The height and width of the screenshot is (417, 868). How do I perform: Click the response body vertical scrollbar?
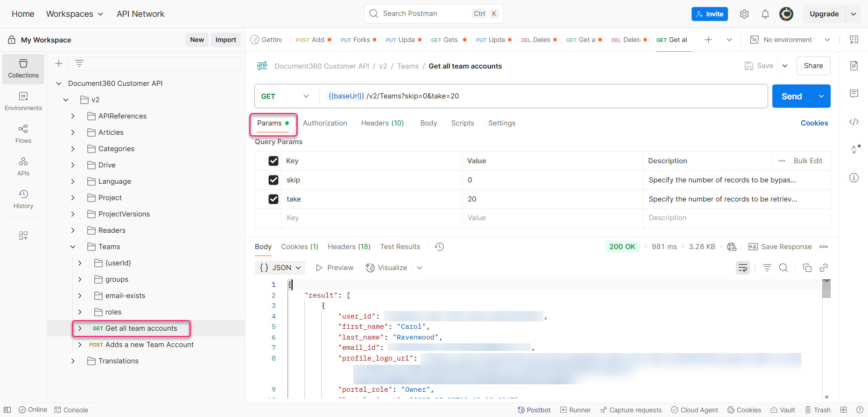pyautogui.click(x=826, y=289)
